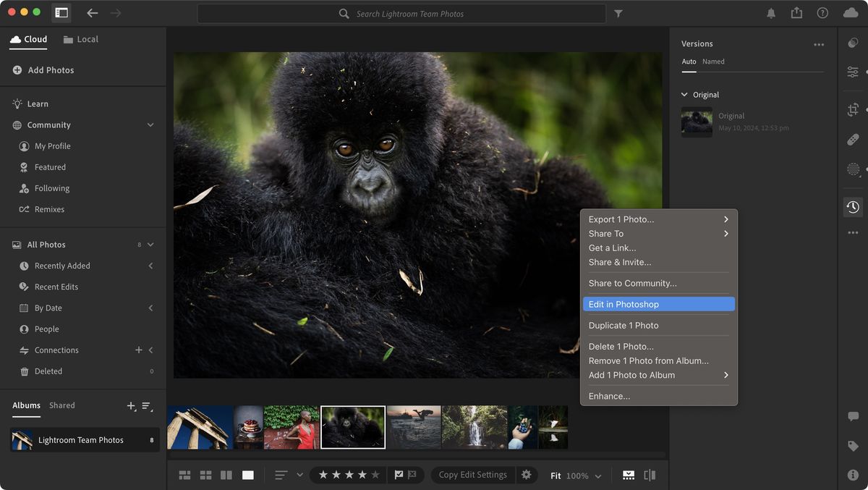Toggle the before/after compare view
The height and width of the screenshot is (490, 868).
pyautogui.click(x=649, y=474)
